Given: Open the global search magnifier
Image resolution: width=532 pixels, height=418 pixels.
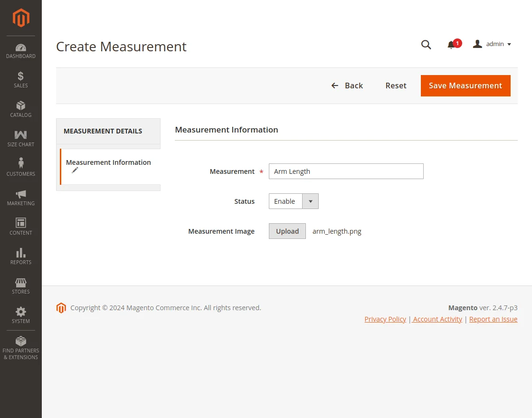Looking at the screenshot, I should pyautogui.click(x=426, y=44).
